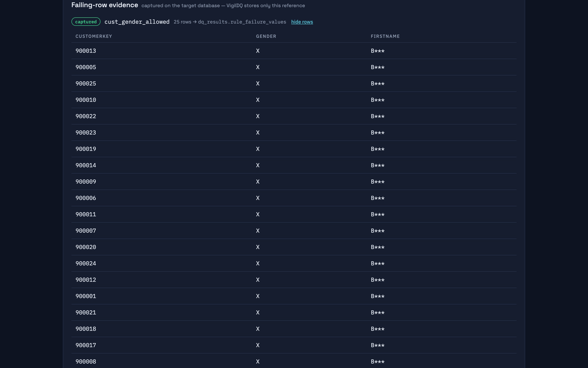Select customer key 900006

pos(86,198)
